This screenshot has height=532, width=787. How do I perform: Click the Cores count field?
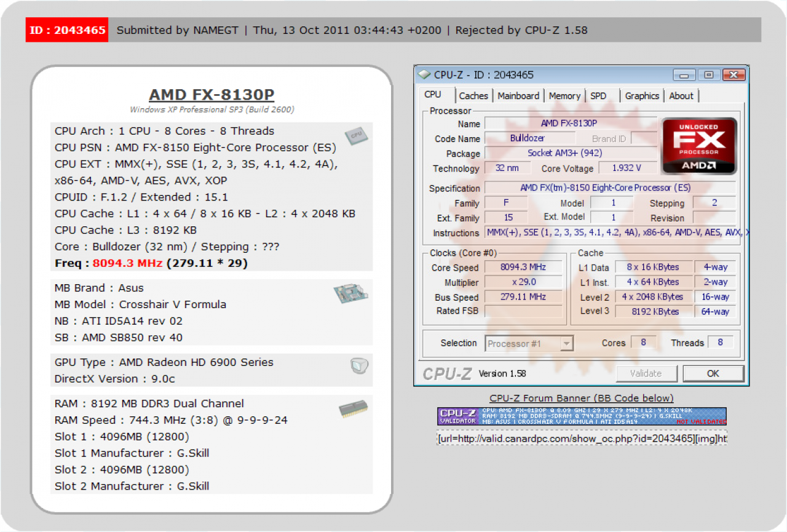643,343
